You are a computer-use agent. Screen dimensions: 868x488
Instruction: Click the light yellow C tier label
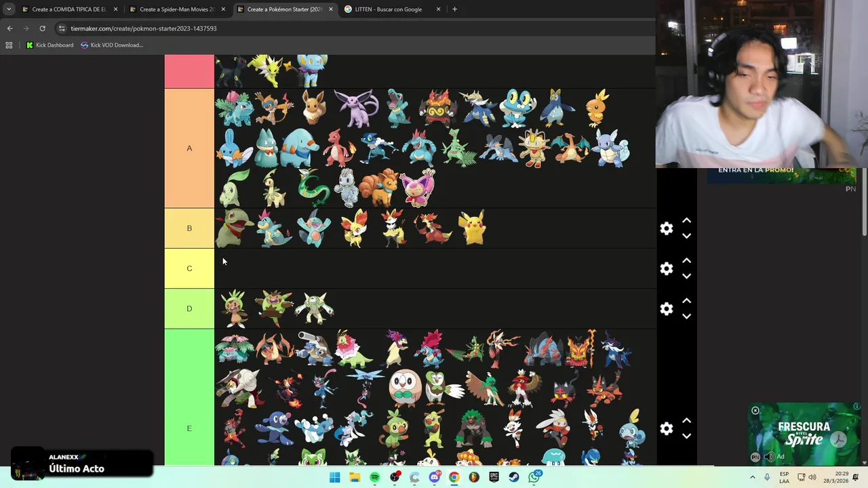click(x=189, y=268)
